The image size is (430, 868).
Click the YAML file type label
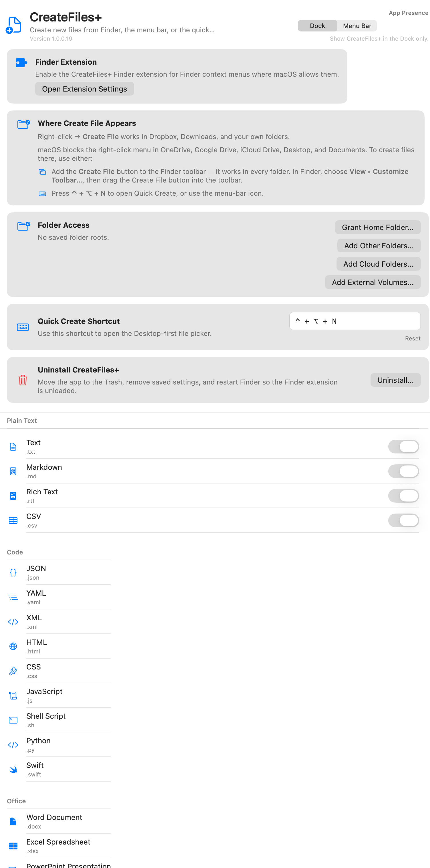tap(36, 593)
